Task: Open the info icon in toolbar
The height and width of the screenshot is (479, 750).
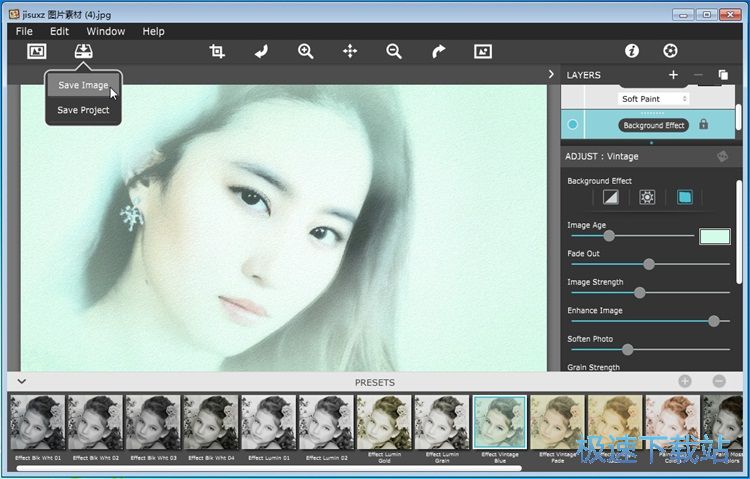Action: click(632, 51)
